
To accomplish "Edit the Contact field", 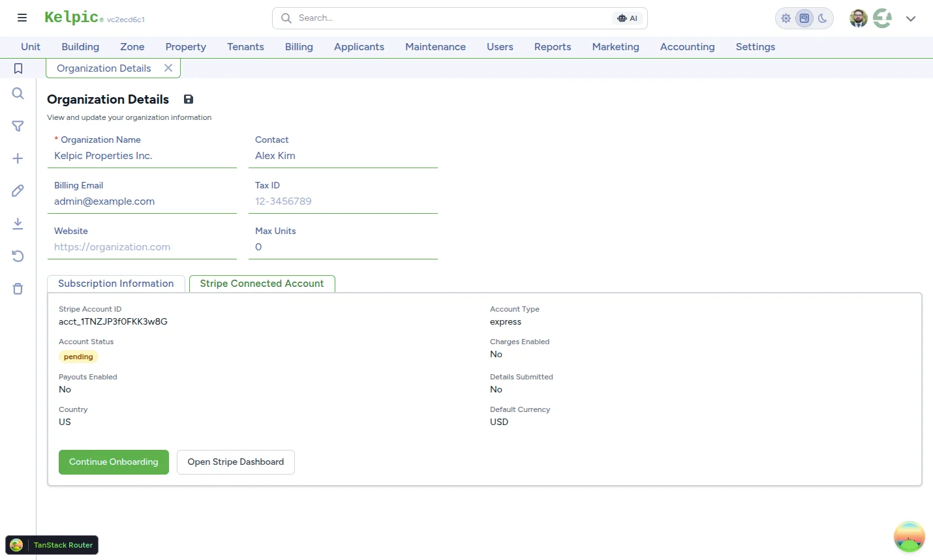I will 343,156.
